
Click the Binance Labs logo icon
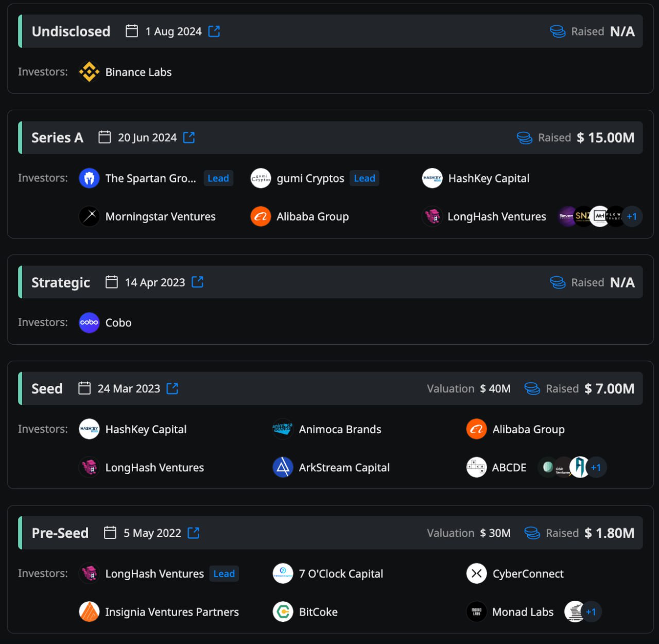pos(89,72)
